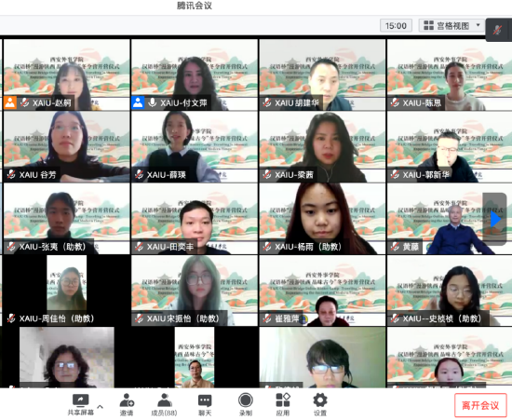This screenshot has height=420, width=512.
Task: Click muted mic icon for XAIU-薛瑛
Action: [x=139, y=175]
